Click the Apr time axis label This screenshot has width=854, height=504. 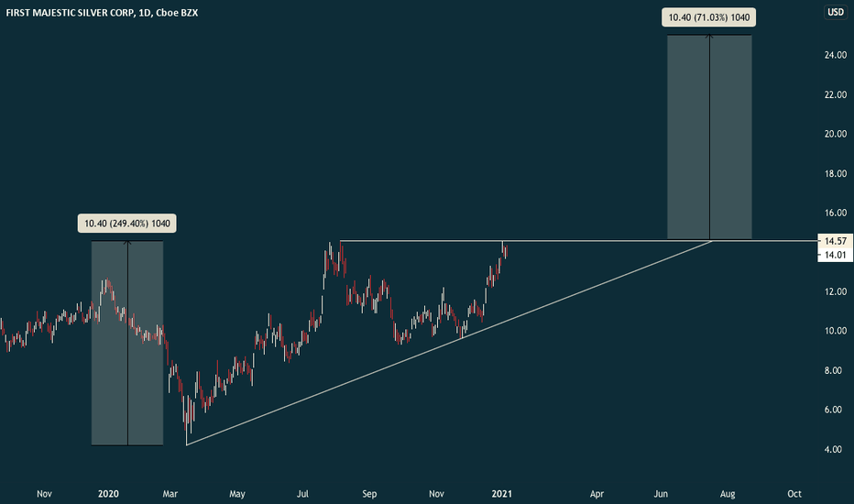click(x=597, y=494)
